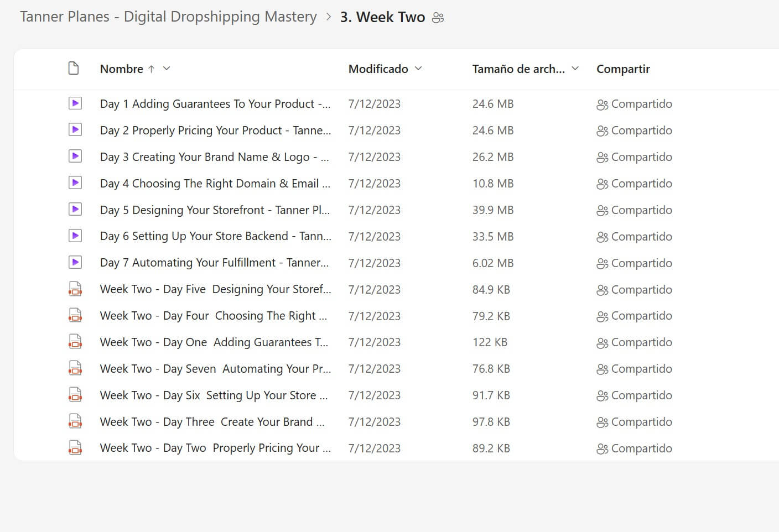
Task: Click the PDF icon for Week Two Day Seven
Action: (x=75, y=368)
